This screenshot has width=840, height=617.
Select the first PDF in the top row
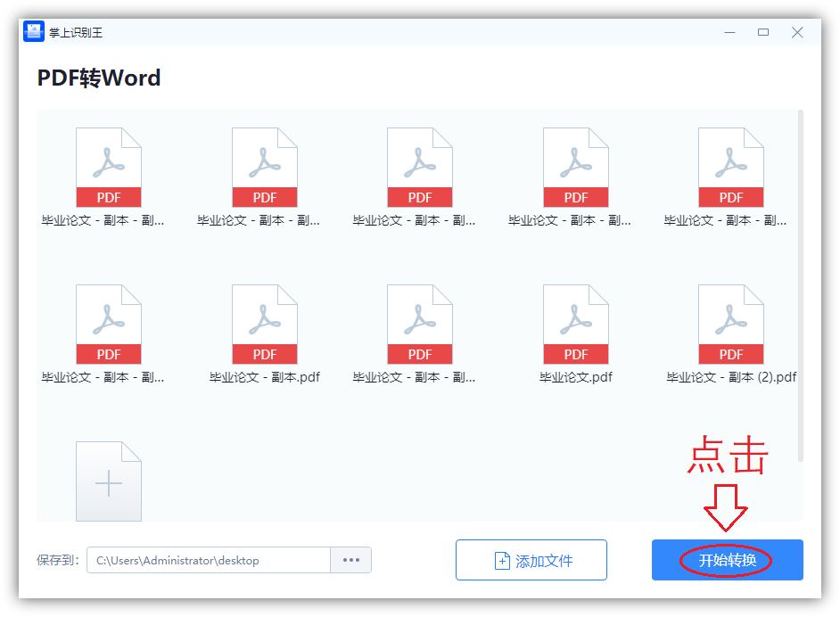[109, 168]
